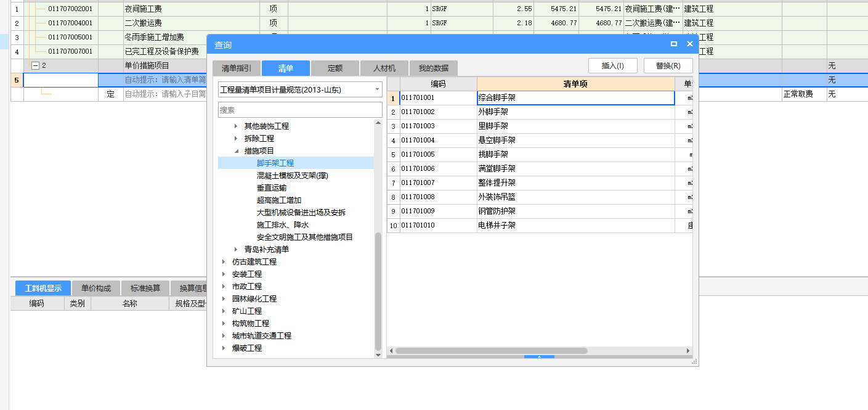Click the 清单项 column header
This screenshot has width=868, height=410.
pos(575,84)
